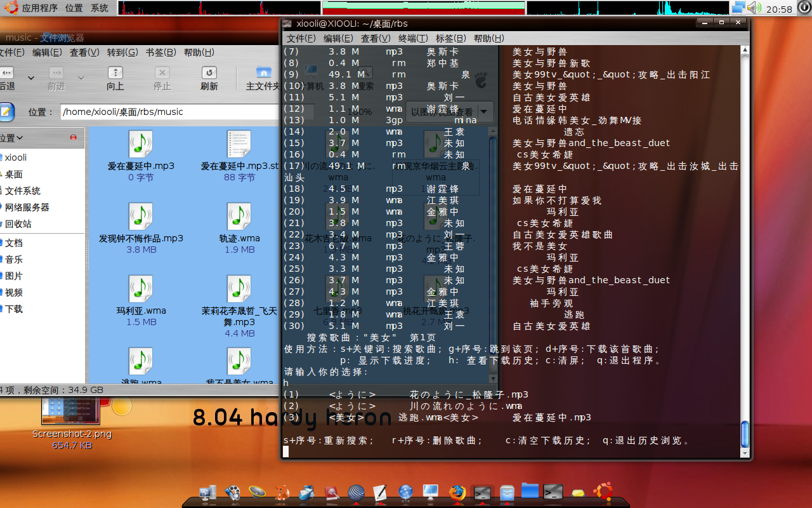Image resolution: width=812 pixels, height=508 pixels.
Task: Toggle the location bar edit icon
Action: tap(6, 112)
